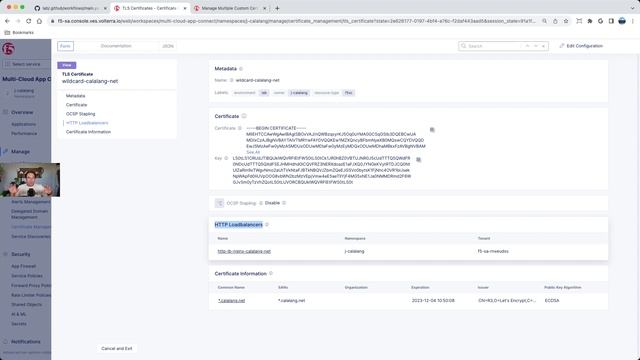
Task: Open Security section in the sidebar
Action: [x=20, y=254]
